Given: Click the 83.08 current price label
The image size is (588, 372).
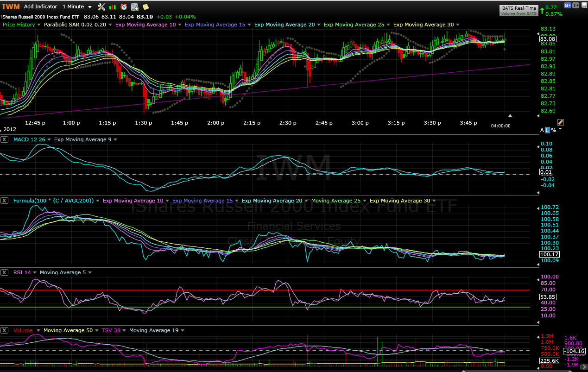Looking at the screenshot, I should coord(548,39).
